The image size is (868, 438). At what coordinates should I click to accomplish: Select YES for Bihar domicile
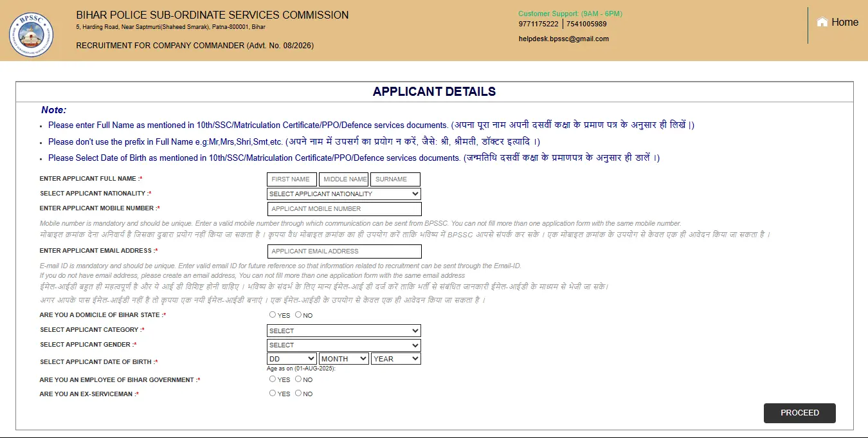(x=273, y=315)
